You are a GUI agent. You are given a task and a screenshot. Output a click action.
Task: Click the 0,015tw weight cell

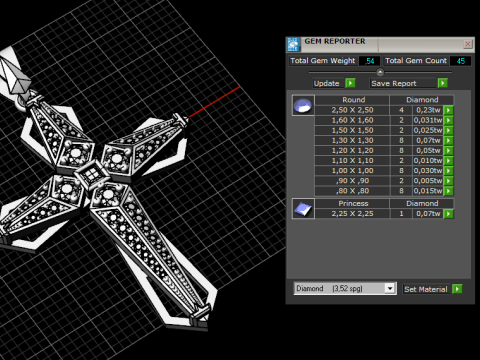coord(428,191)
